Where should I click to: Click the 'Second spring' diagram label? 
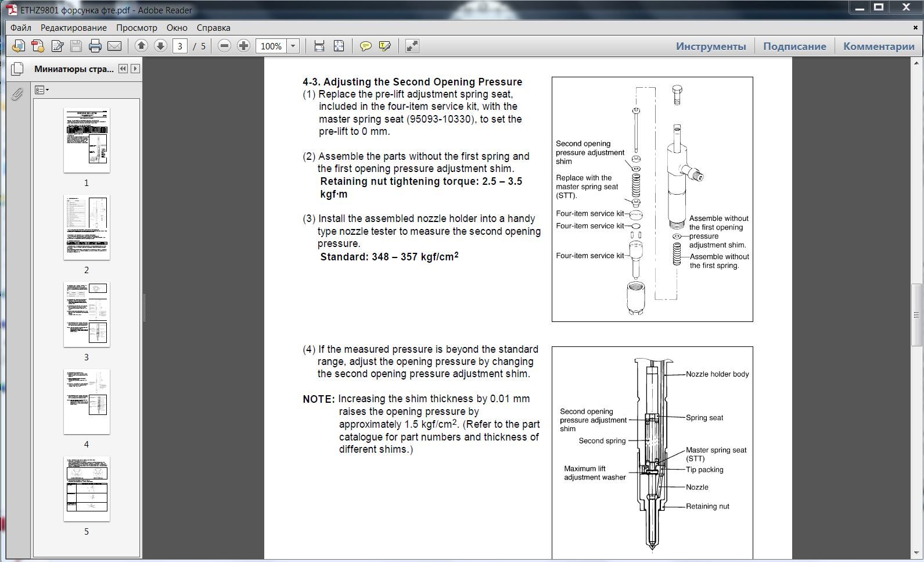(x=602, y=441)
